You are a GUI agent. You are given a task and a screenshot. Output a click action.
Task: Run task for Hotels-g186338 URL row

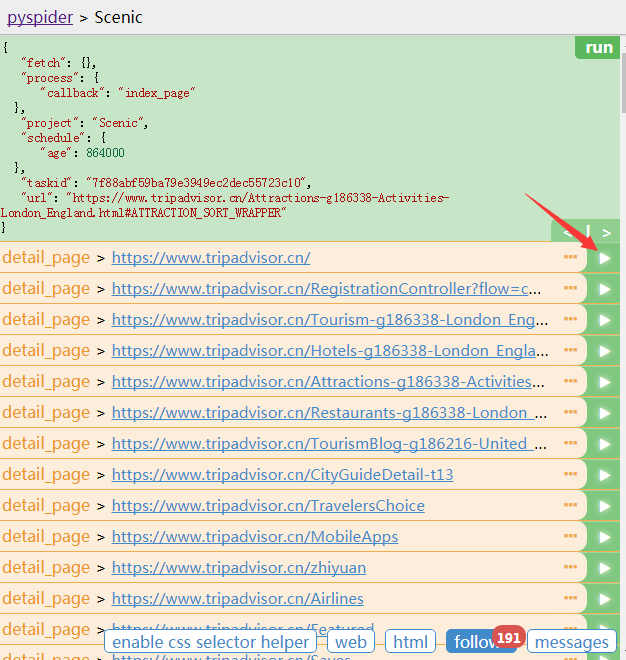pyautogui.click(x=605, y=351)
